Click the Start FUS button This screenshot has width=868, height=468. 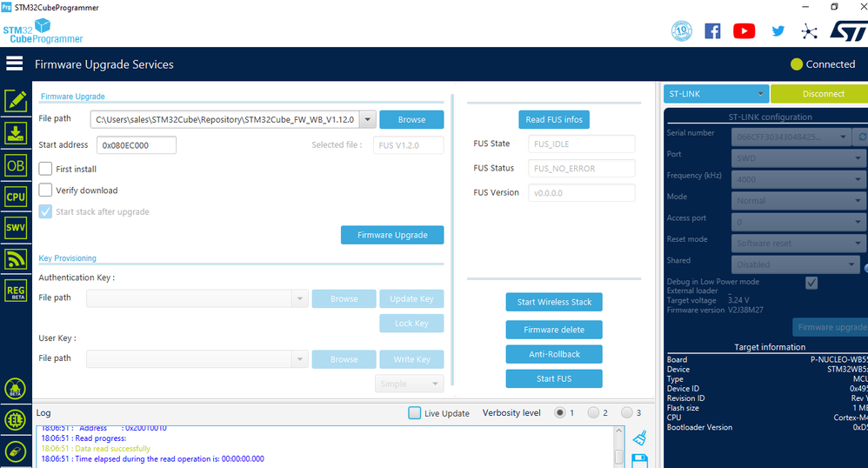pyautogui.click(x=554, y=378)
